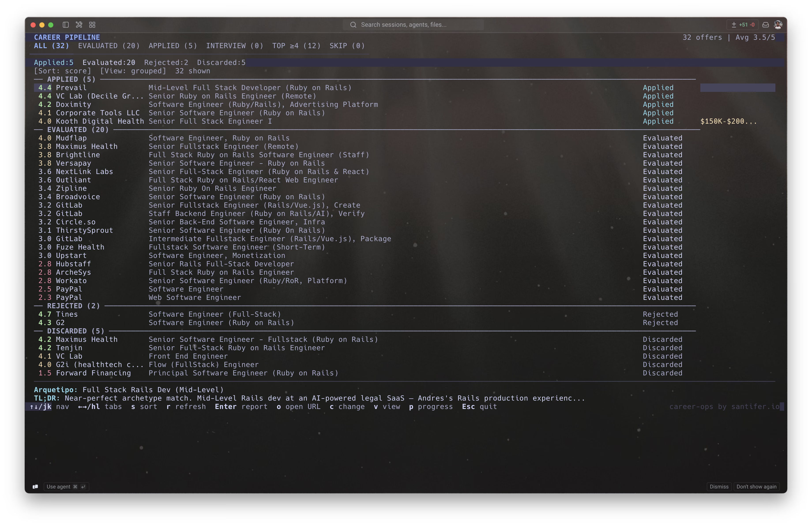Image resolution: width=812 pixels, height=526 pixels.
Task: Switch to the APPLIED (5) tab
Action: [173, 46]
